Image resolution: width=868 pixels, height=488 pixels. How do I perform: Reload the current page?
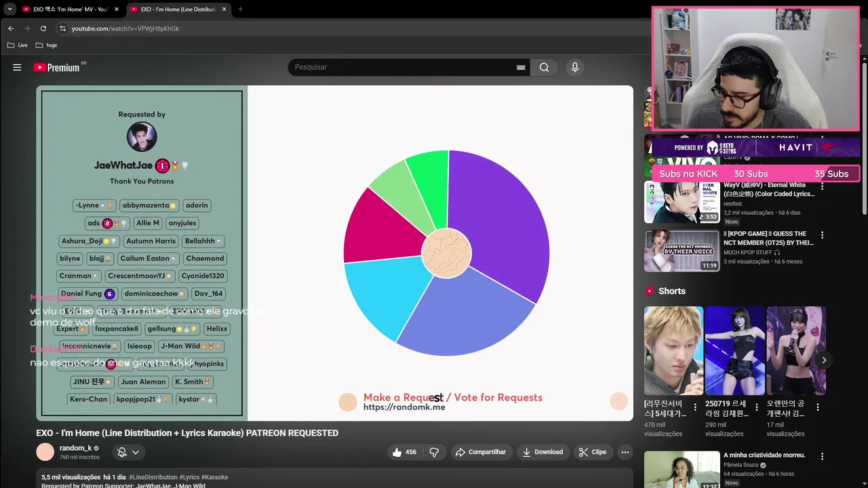(43, 28)
